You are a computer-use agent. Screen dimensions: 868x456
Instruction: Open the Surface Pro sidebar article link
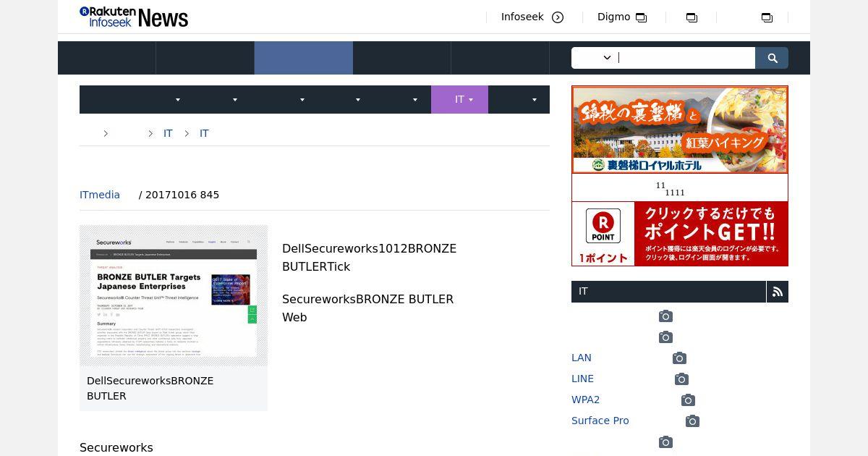[x=600, y=421]
